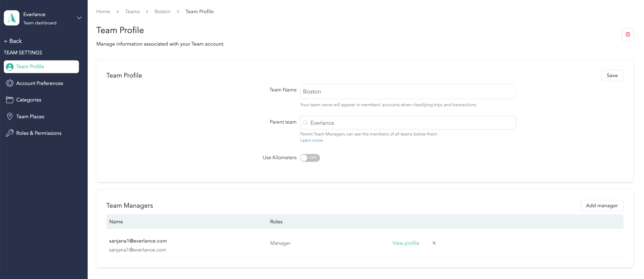Open the Parent team search dropdown
Screen dimensions: 644x279
(407, 123)
